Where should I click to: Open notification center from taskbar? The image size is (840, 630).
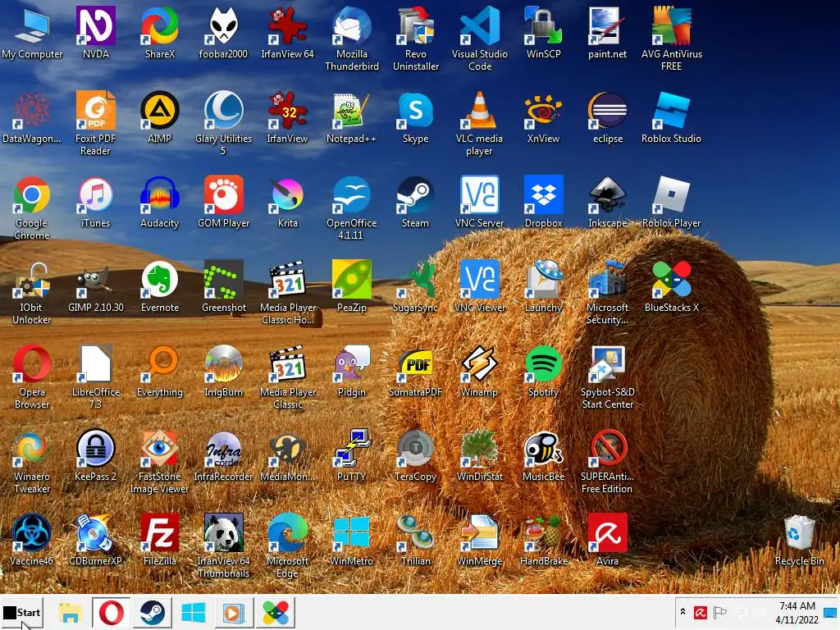830,612
